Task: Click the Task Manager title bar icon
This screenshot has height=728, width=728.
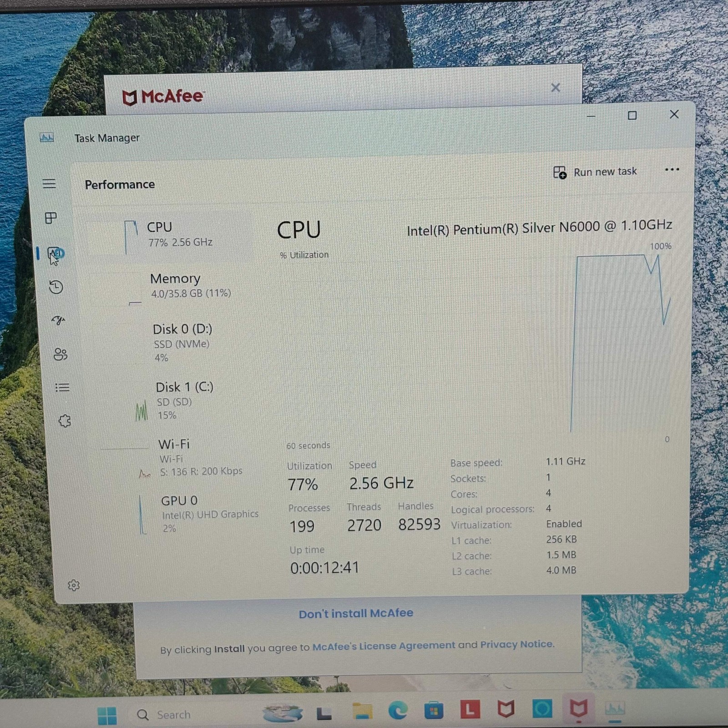Action: point(47,137)
